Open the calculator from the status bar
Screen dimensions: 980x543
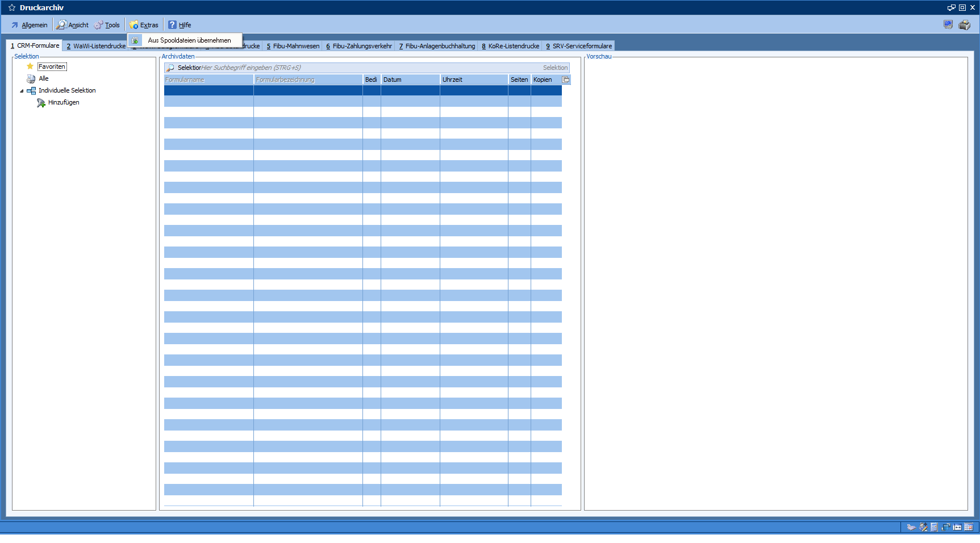coord(934,527)
